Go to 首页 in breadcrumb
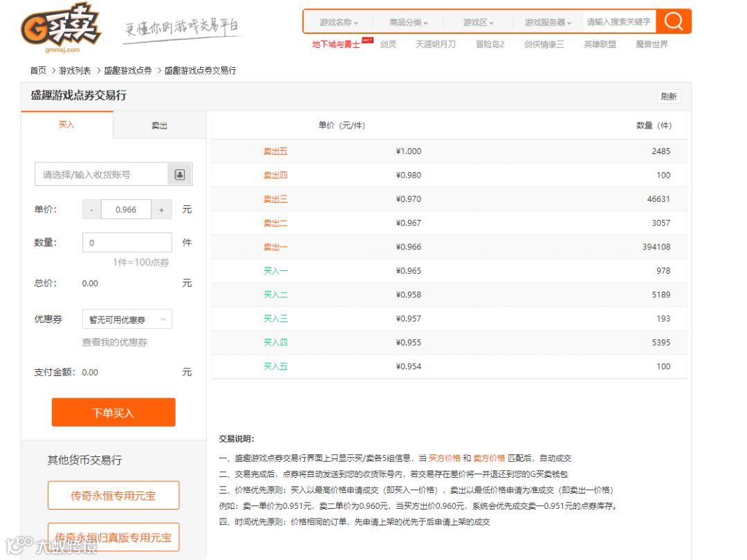 pos(38,71)
